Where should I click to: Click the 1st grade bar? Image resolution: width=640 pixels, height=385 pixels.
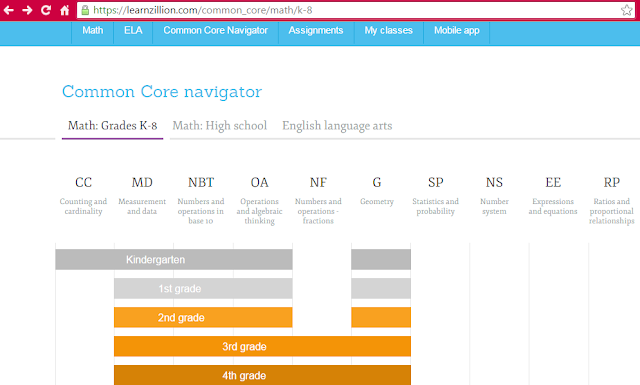[203, 289]
